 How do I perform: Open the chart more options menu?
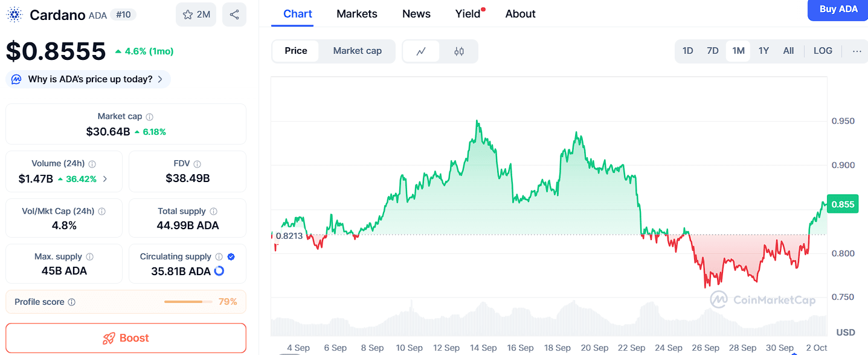coord(857,51)
